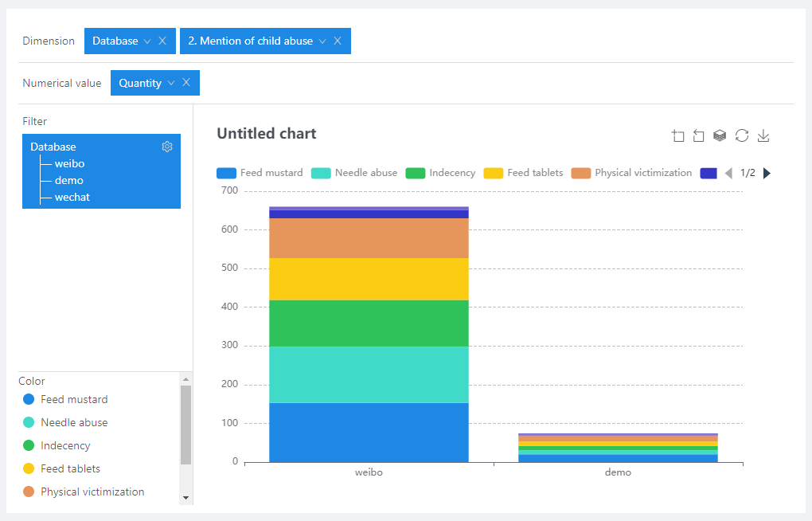812x521 pixels.
Task: Activate the area zoom tool in chart toolbar
Action: point(678,136)
